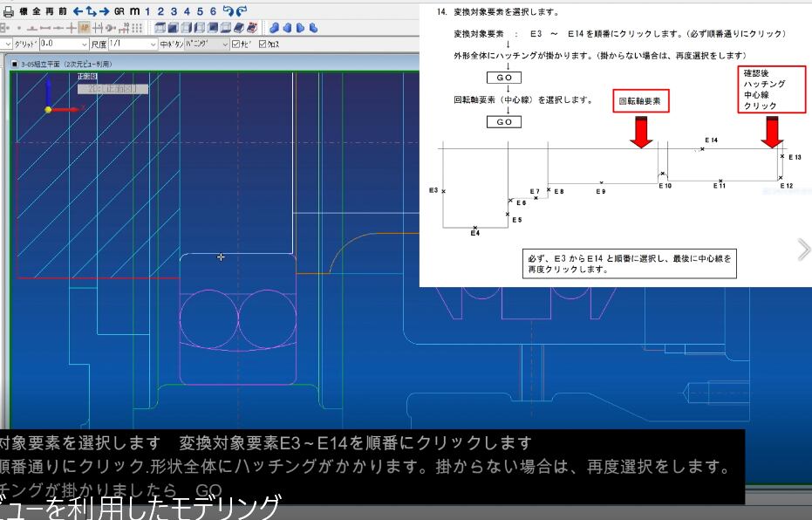Select view number 3 in the toolbar
Viewport: 812px width, 520px height.
tap(174, 11)
